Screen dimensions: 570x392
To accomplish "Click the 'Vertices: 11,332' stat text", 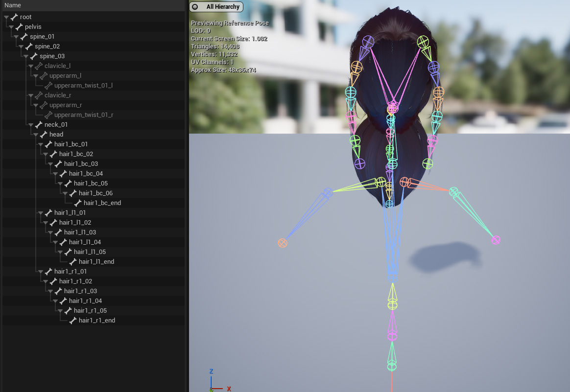I will point(214,54).
